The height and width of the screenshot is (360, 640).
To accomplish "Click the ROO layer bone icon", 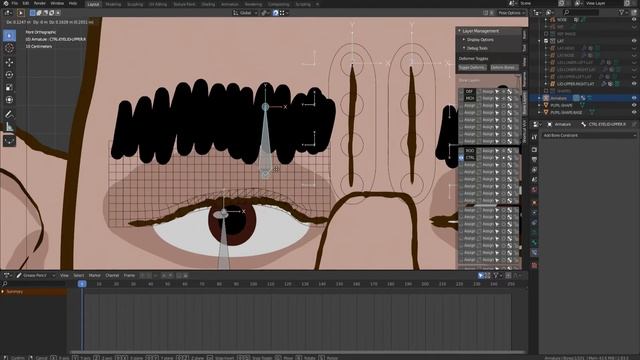I will coord(509,151).
